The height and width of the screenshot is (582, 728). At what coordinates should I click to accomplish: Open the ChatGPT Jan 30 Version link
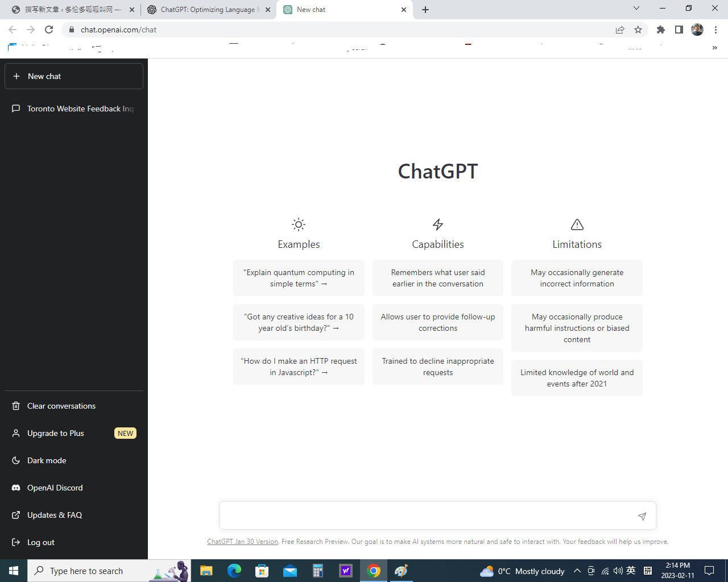pyautogui.click(x=242, y=542)
